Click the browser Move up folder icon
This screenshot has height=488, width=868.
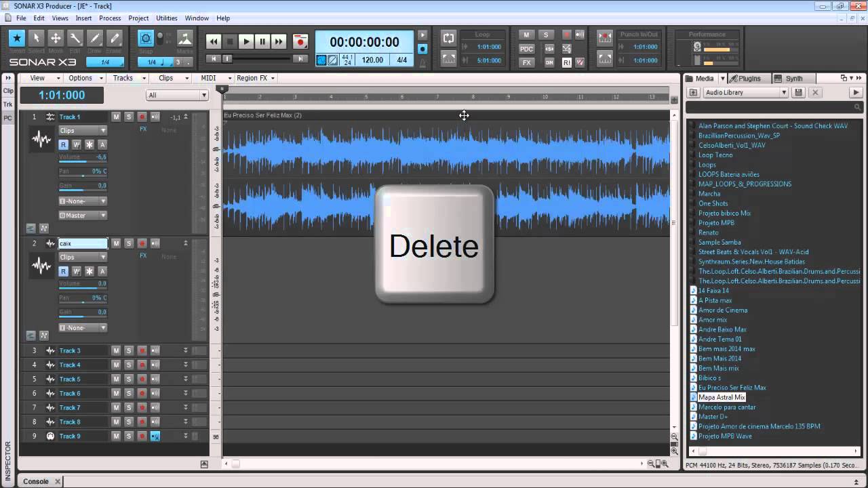tap(694, 92)
